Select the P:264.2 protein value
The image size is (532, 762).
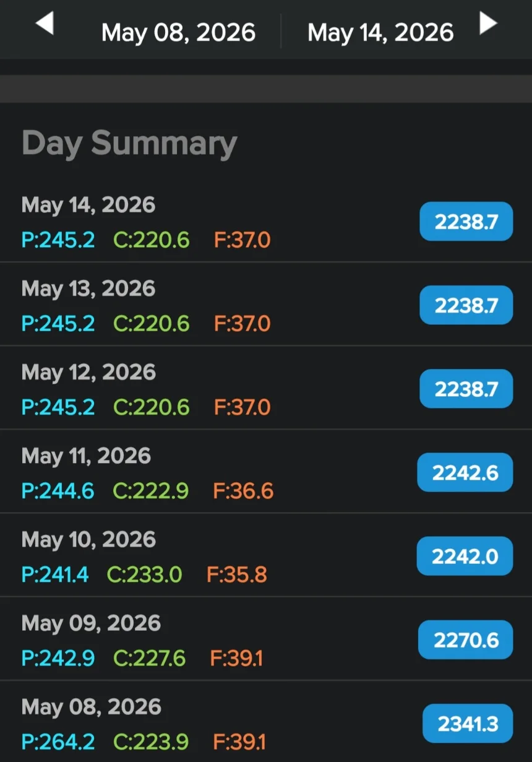pyautogui.click(x=58, y=741)
